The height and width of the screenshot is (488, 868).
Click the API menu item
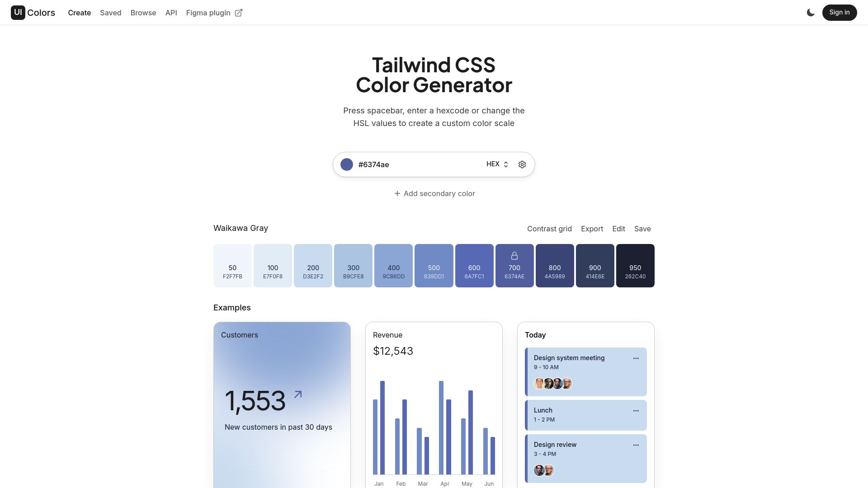170,13
